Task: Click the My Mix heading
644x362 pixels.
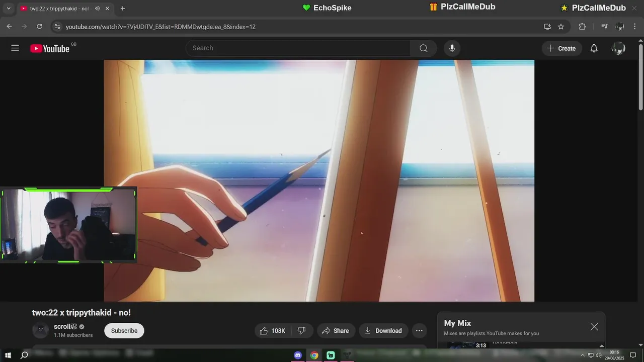Action: point(457,323)
